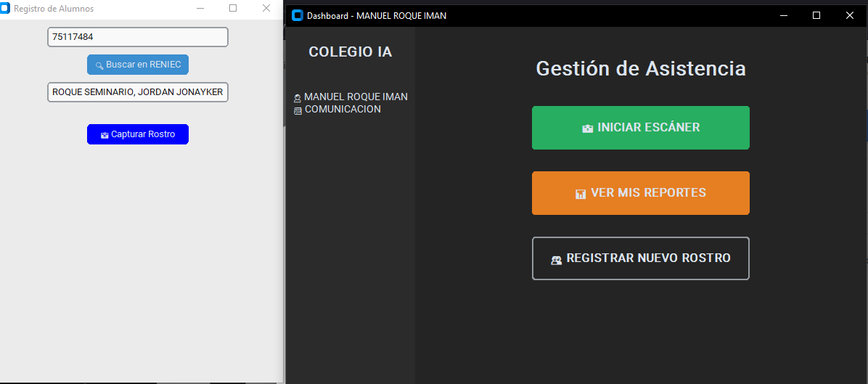
Task: Click the ROQUE SEMINARIO name field
Action: pos(138,92)
